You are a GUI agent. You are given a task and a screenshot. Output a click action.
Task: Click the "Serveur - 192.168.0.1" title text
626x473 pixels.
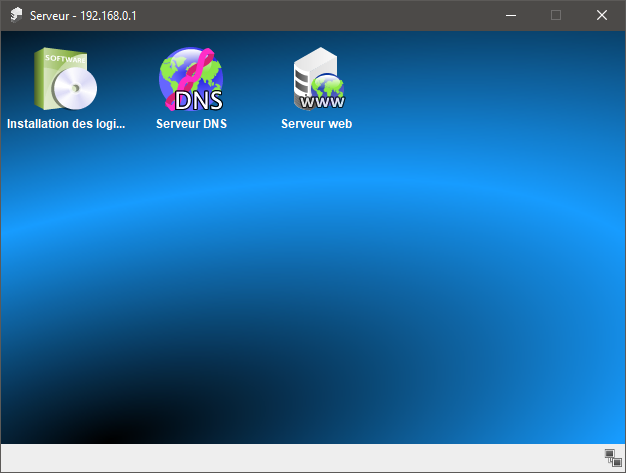coord(83,15)
